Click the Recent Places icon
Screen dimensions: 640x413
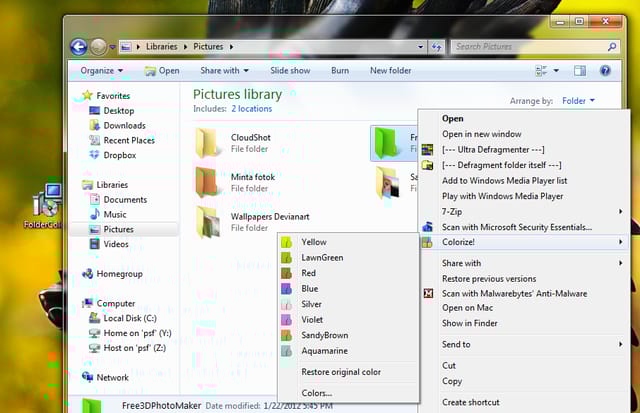pos(94,140)
